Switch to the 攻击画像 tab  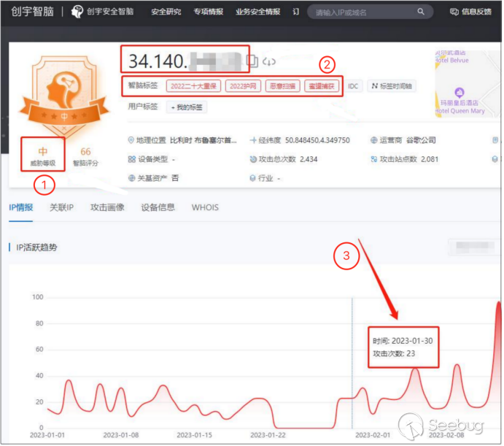click(108, 208)
